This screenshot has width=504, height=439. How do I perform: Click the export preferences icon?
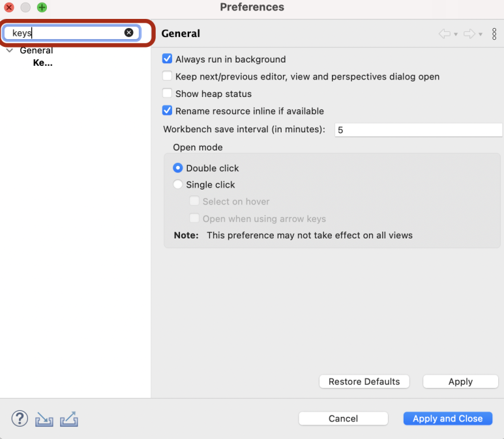(68, 419)
